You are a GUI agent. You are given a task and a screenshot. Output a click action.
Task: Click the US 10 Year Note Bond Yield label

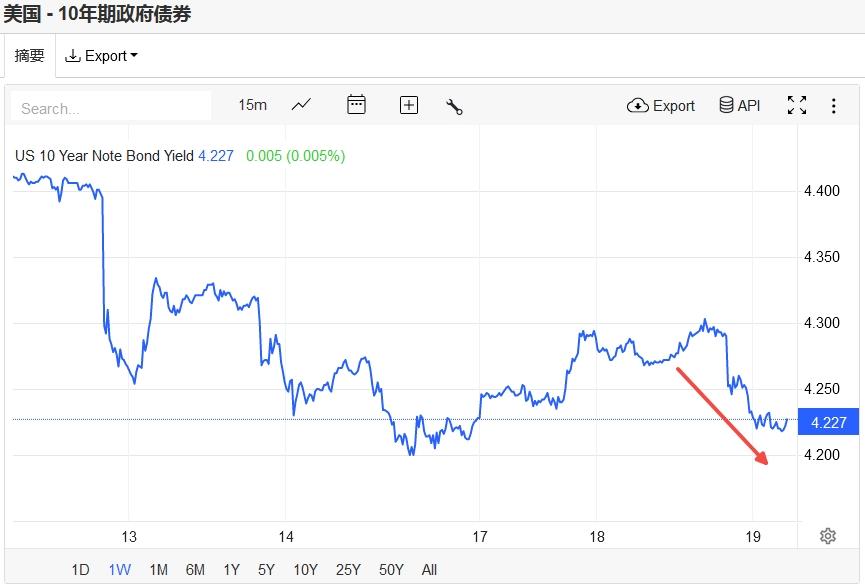[104, 156]
